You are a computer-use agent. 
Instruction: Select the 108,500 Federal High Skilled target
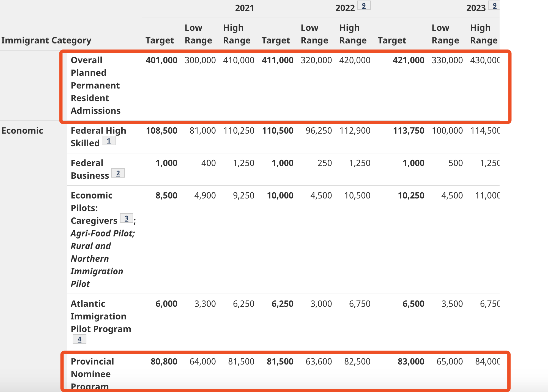tap(161, 131)
